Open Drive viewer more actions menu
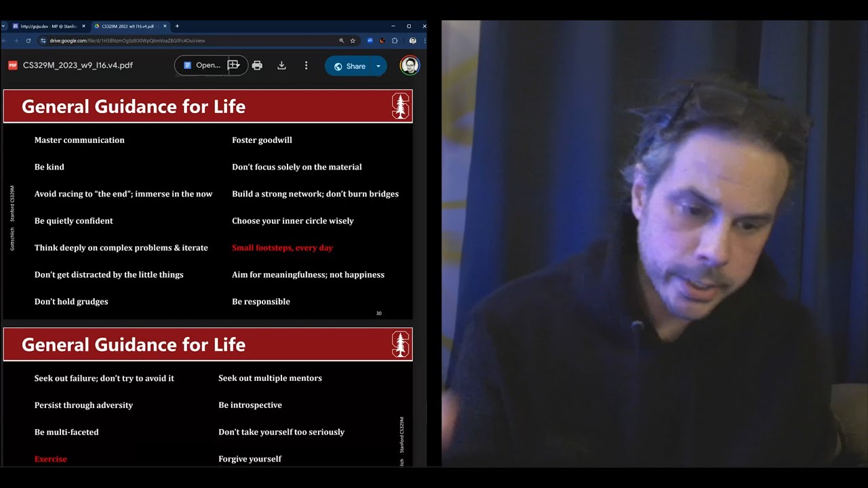Viewport: 868px width, 488px height. (306, 66)
